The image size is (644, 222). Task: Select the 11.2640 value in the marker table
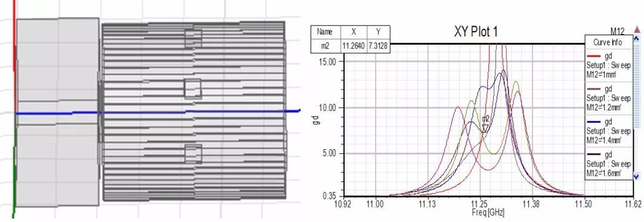click(353, 46)
